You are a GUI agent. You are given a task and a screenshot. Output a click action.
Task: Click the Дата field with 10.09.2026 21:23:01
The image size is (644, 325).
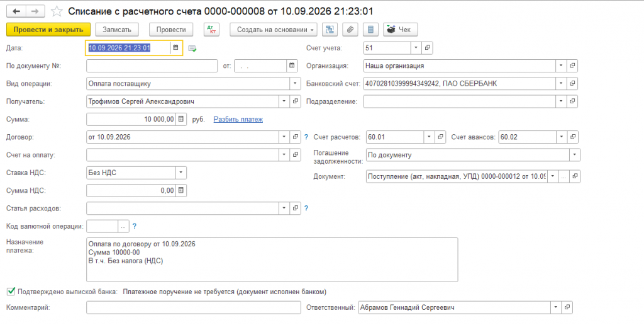(128, 48)
